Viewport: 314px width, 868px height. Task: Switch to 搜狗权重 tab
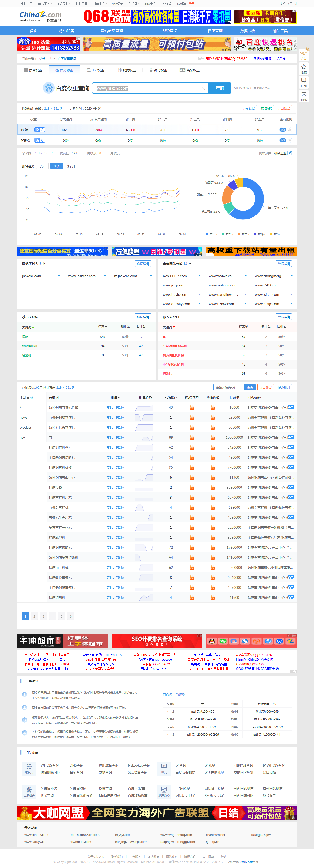click(127, 71)
